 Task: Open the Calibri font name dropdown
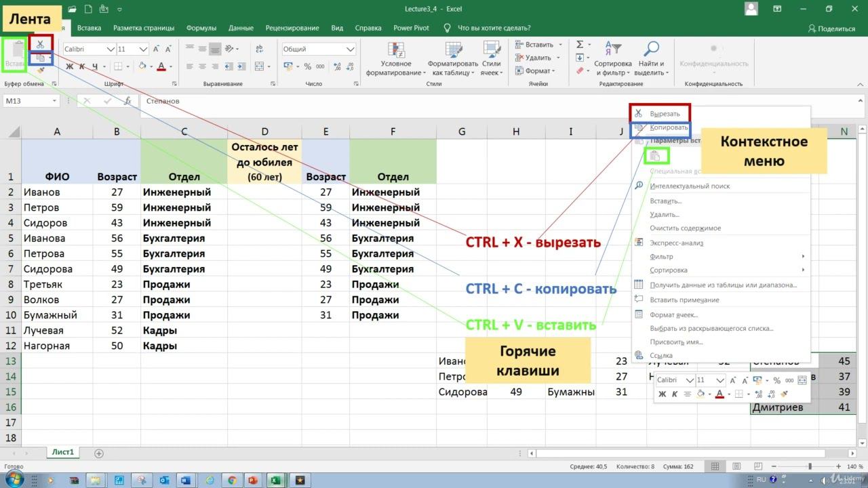111,49
